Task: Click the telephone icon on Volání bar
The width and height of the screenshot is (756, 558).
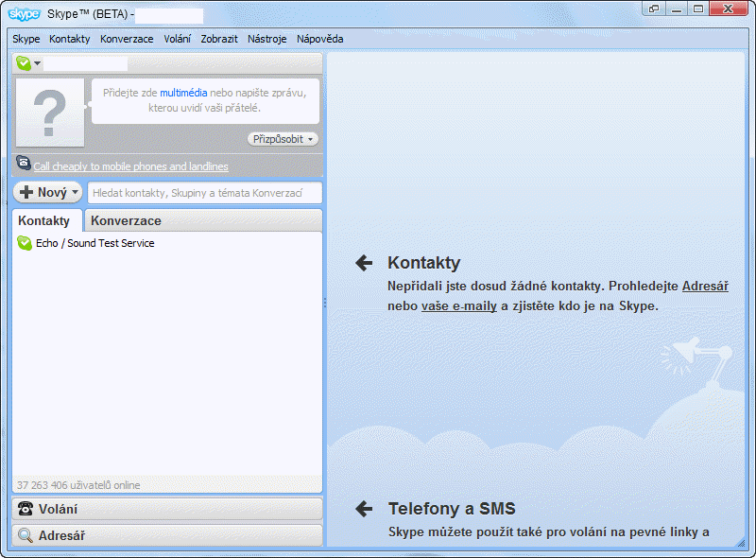Action: (x=26, y=508)
